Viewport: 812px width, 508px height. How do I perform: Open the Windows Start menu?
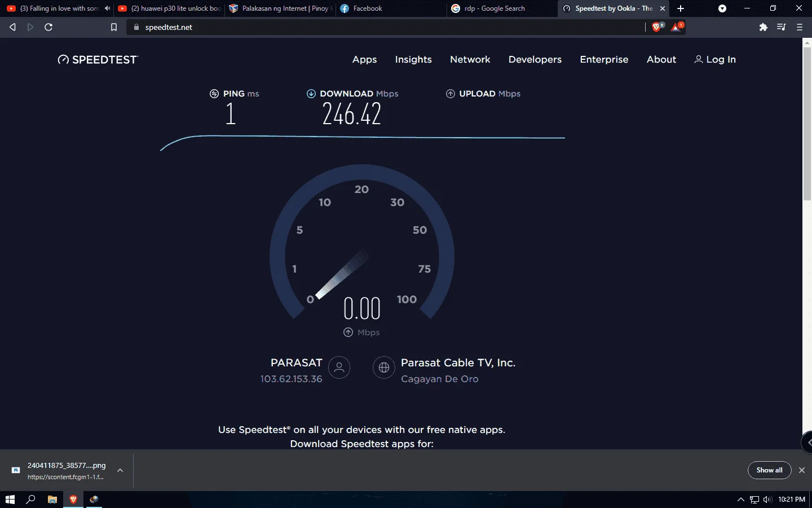point(10,500)
